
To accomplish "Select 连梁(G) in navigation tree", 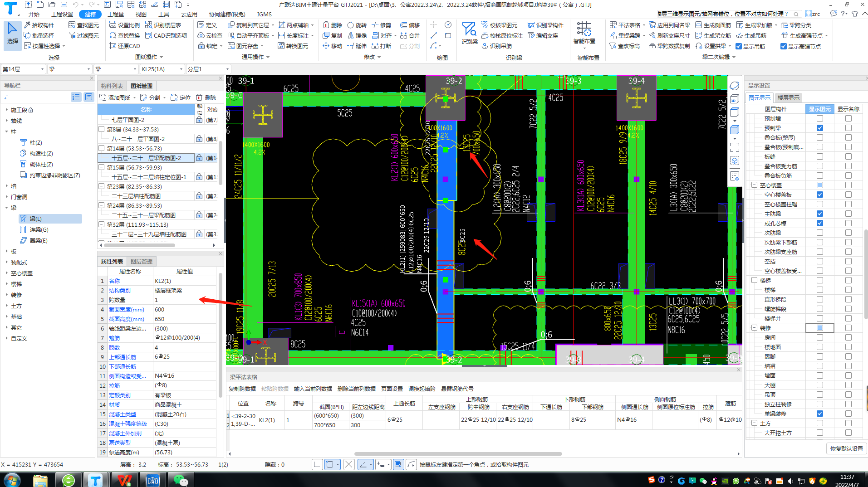I will click(39, 229).
